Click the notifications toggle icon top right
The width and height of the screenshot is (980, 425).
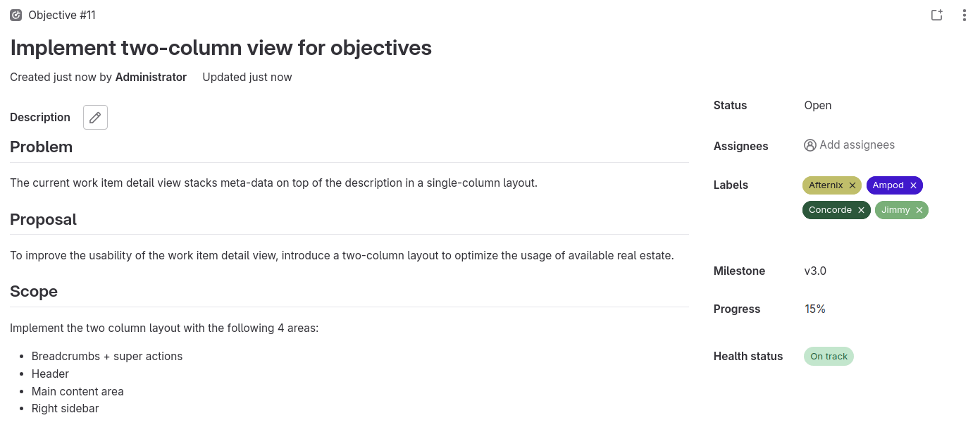(936, 16)
